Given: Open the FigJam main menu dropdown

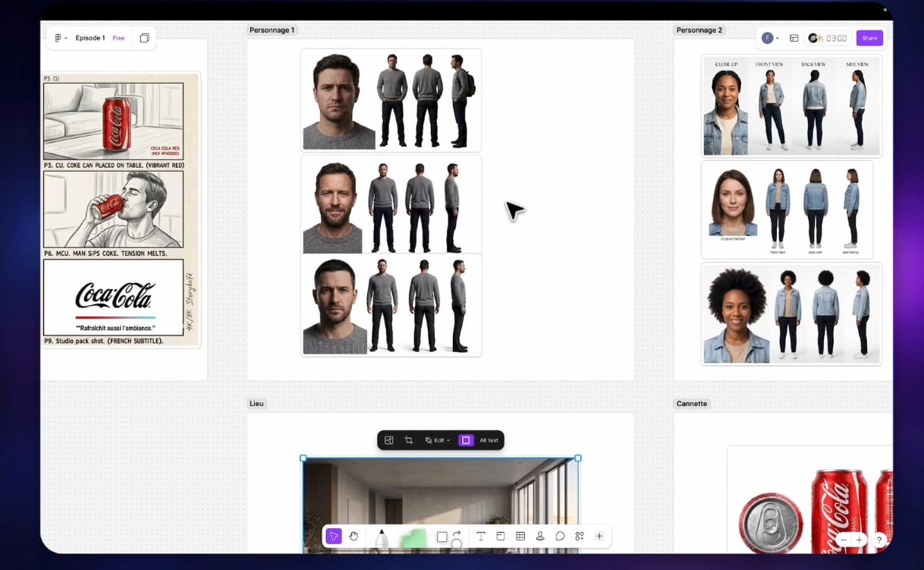Looking at the screenshot, I should pos(61,38).
